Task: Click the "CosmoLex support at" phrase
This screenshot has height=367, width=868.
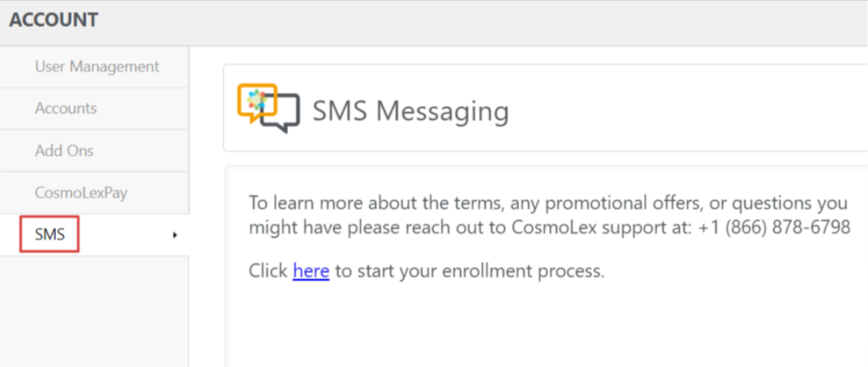Action: (x=614, y=226)
